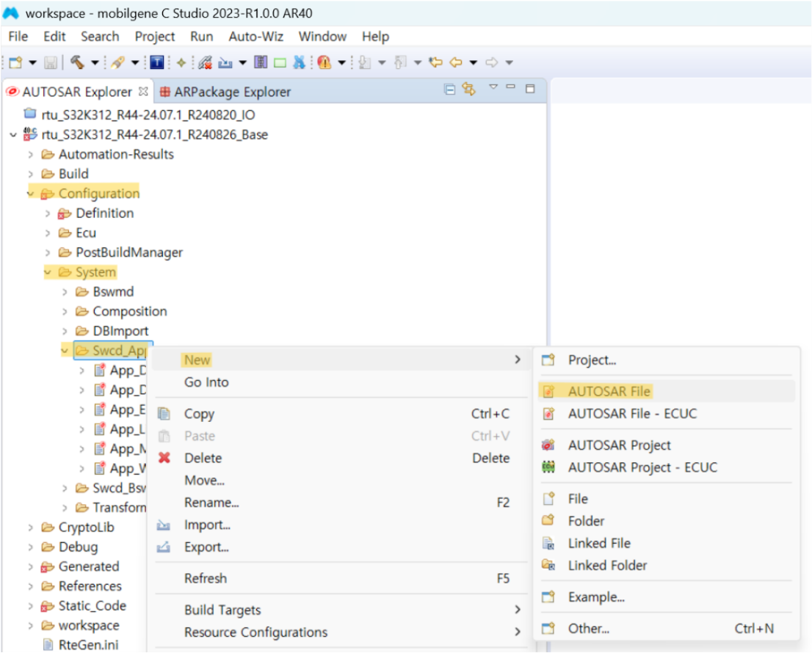Open the Window menu
This screenshot has width=812, height=653.
tap(322, 37)
